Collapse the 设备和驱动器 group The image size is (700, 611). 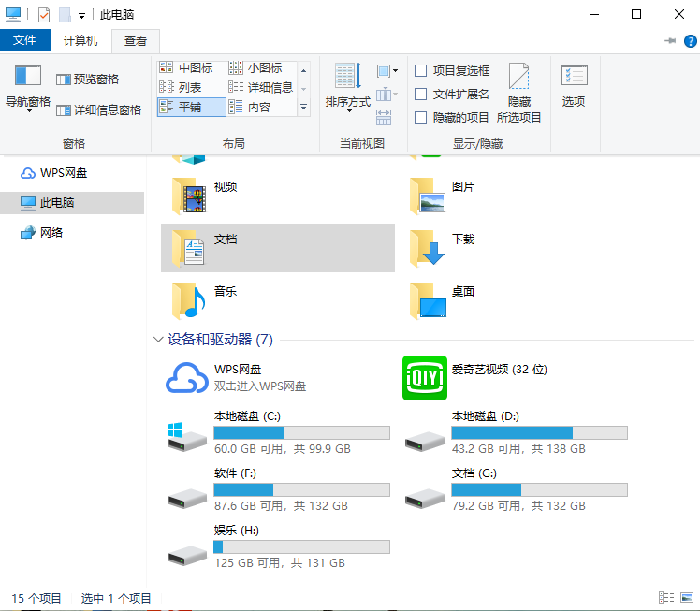157,340
